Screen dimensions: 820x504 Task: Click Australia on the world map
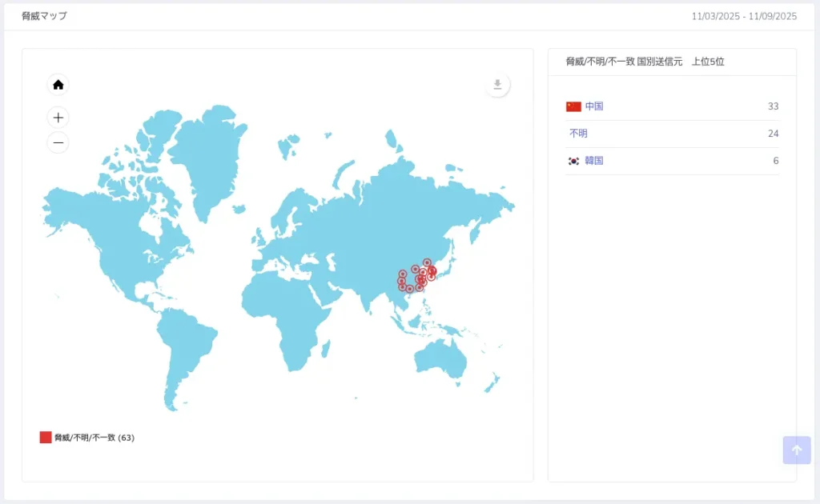pos(439,358)
